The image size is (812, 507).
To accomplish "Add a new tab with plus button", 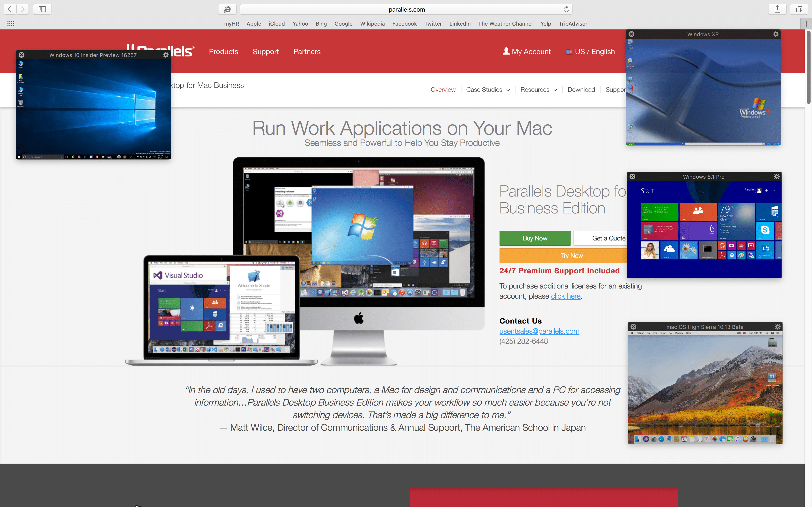I will tap(806, 24).
